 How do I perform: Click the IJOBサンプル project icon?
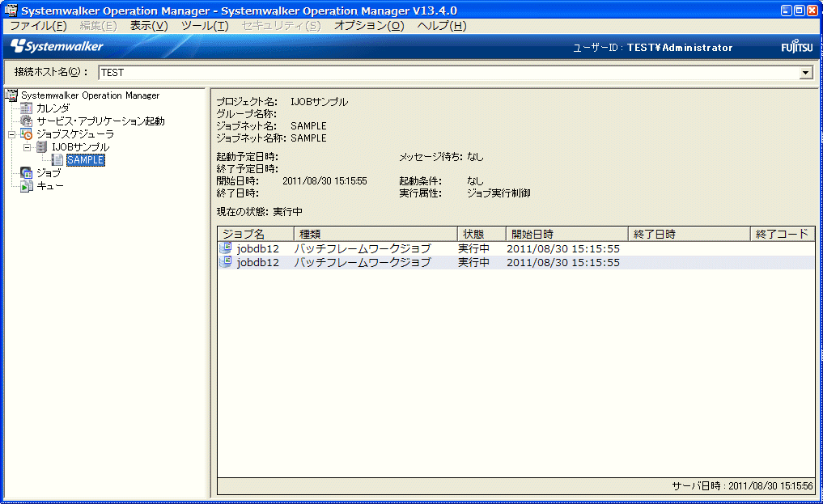[x=41, y=147]
